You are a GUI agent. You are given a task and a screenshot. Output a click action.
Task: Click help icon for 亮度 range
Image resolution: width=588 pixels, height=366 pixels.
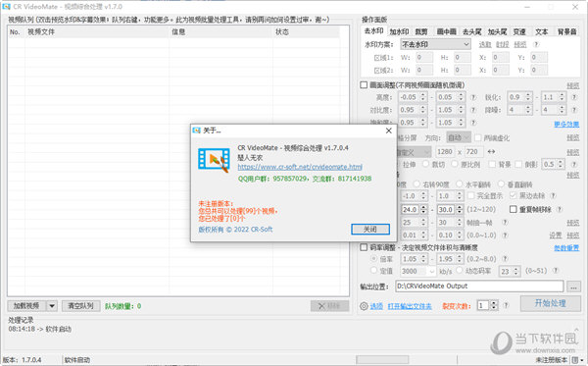click(x=473, y=97)
